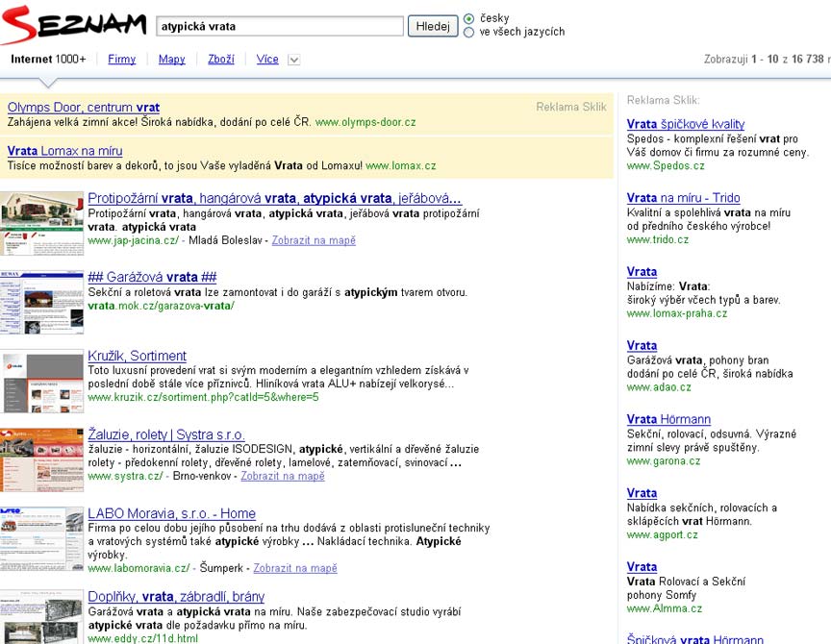
Task: Open the "Vrata Hörmann" sidebar ad
Action: 668,419
